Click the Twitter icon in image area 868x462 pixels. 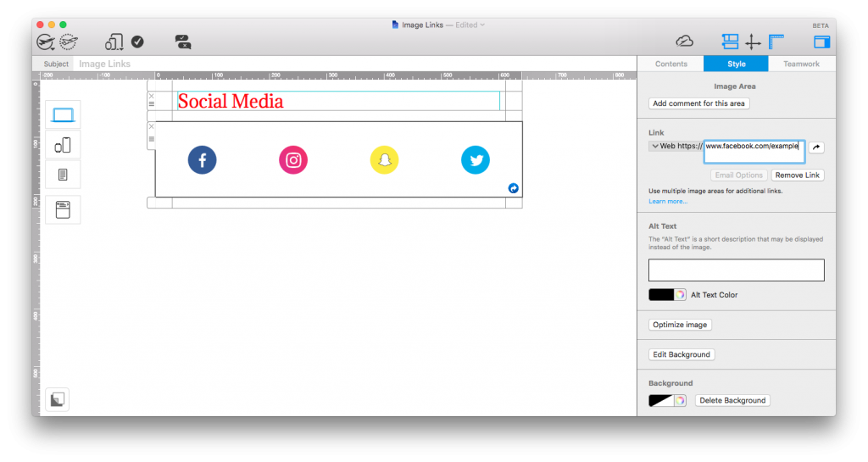pos(476,160)
